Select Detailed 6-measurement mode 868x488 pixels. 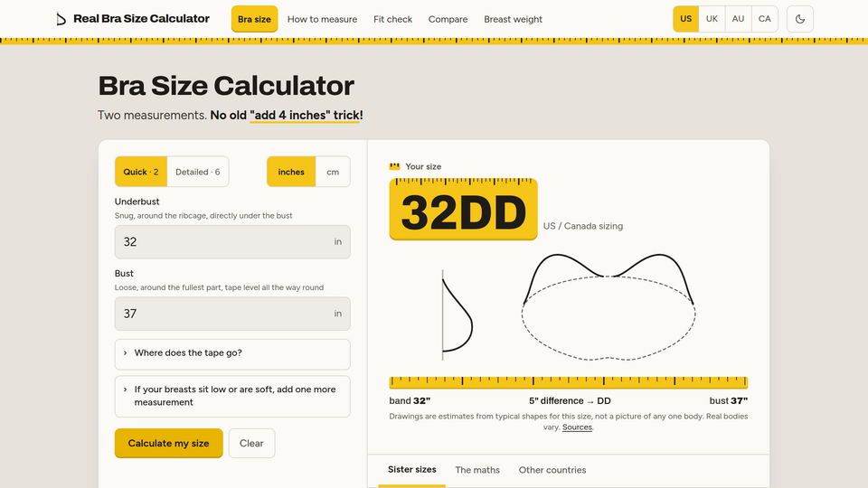coord(198,172)
